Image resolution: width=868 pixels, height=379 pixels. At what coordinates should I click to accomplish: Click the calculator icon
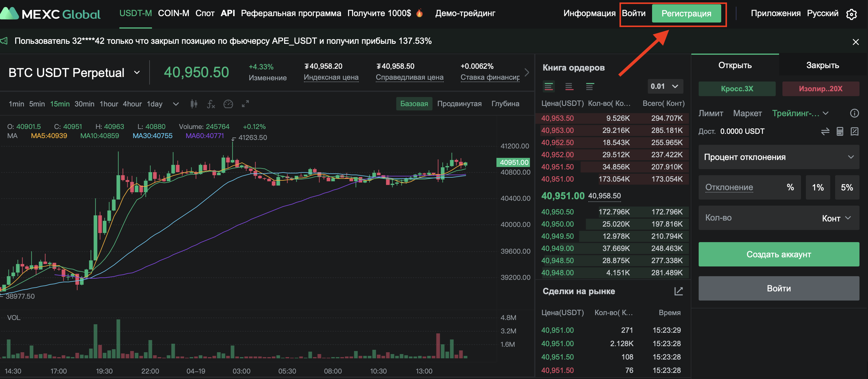(840, 131)
